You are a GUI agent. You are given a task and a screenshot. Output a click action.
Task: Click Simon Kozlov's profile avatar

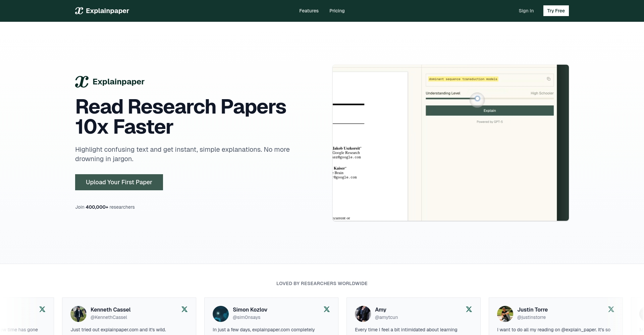click(221, 314)
